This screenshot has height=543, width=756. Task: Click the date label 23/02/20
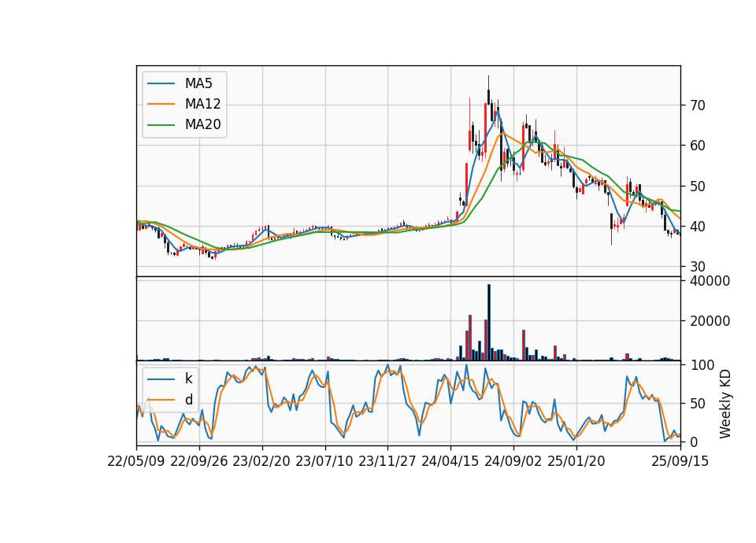click(x=261, y=461)
